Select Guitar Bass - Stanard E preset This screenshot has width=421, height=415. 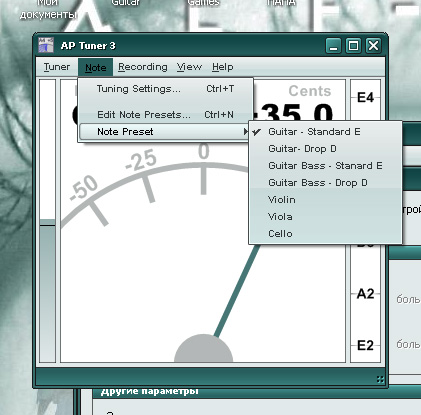[325, 166]
